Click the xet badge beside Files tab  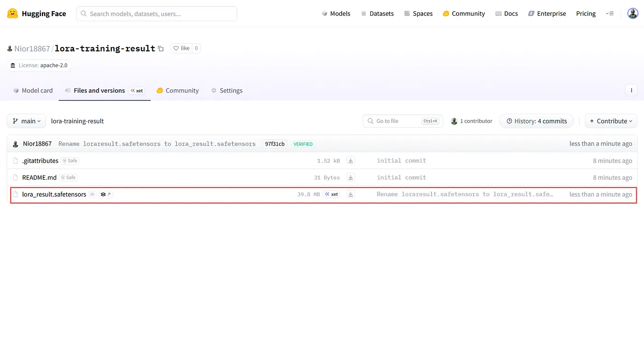(137, 91)
